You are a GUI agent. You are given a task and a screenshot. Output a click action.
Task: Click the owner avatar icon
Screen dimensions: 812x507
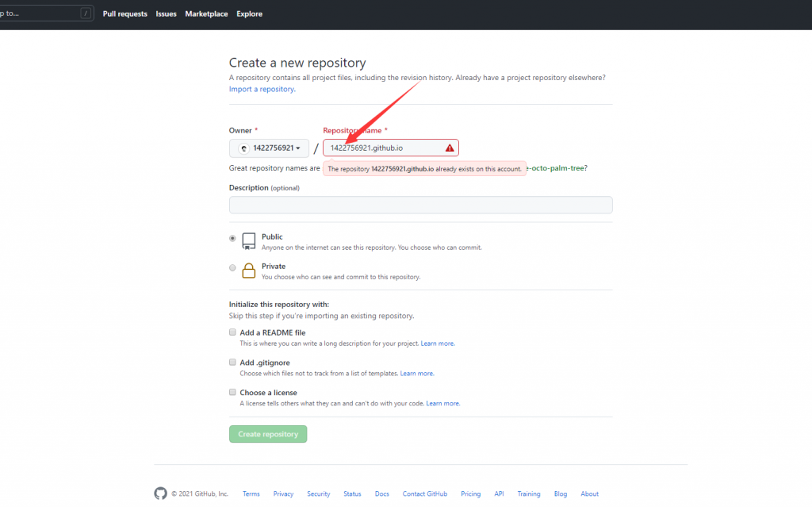[x=243, y=148]
